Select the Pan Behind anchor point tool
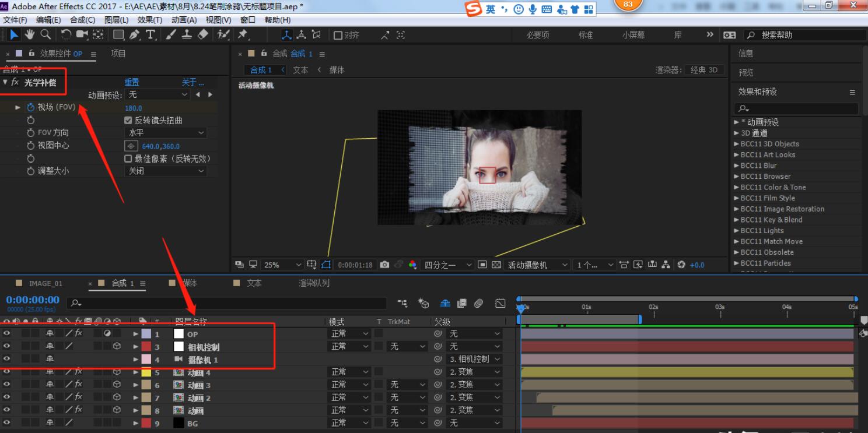 (97, 35)
